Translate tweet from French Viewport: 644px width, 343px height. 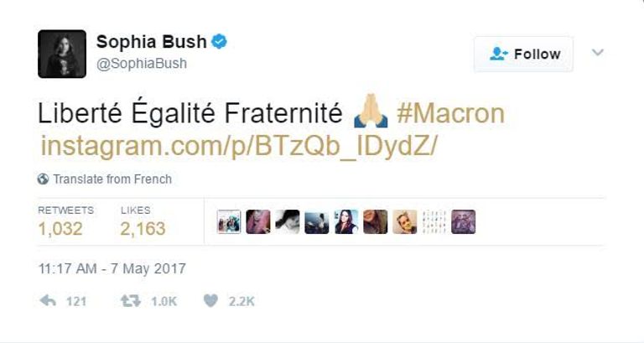click(x=112, y=179)
